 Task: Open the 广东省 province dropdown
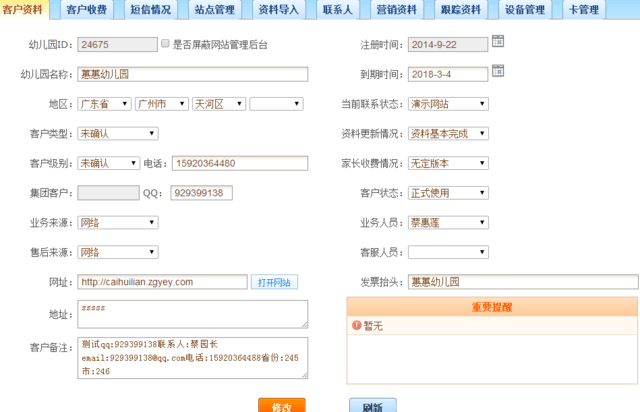pyautogui.click(x=104, y=104)
